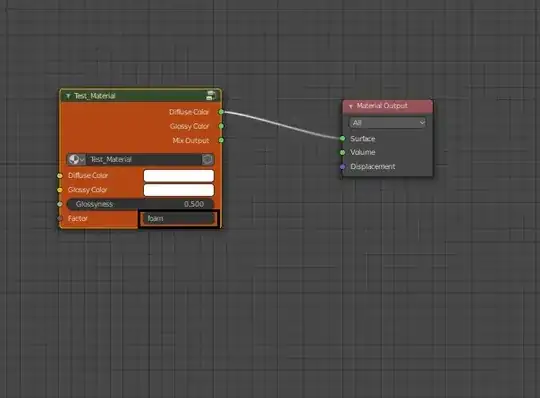Click the Volume input socket
The height and width of the screenshot is (398, 540).
coord(342,152)
